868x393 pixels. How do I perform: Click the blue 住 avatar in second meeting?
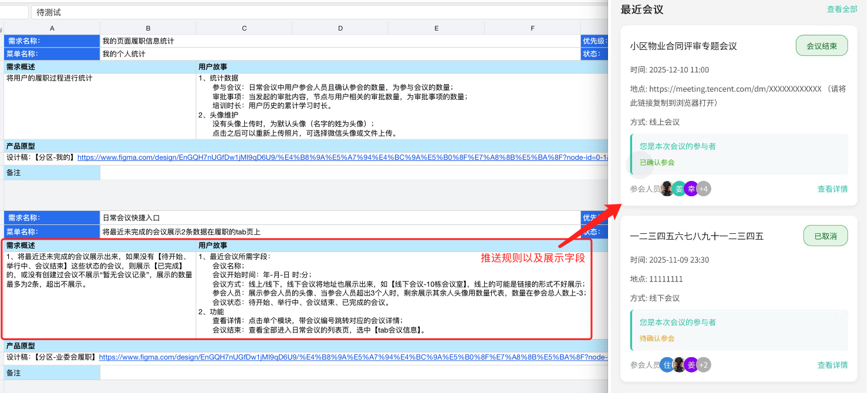(x=667, y=365)
